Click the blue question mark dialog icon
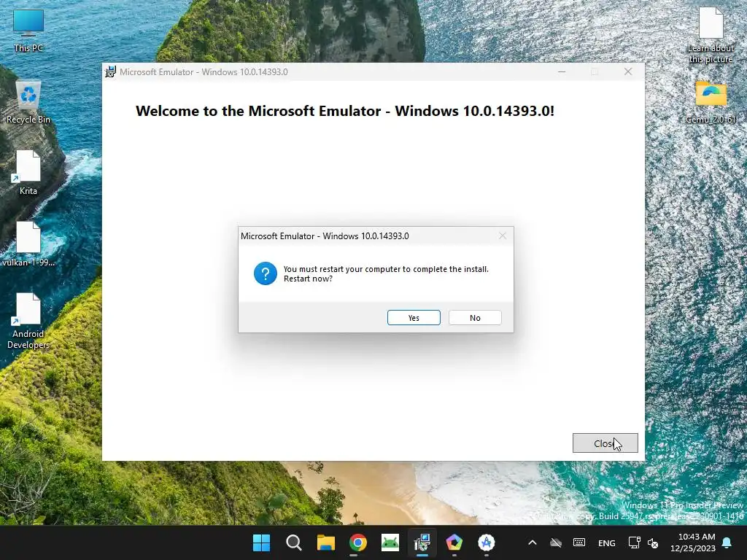This screenshot has width=747, height=560. tap(266, 273)
